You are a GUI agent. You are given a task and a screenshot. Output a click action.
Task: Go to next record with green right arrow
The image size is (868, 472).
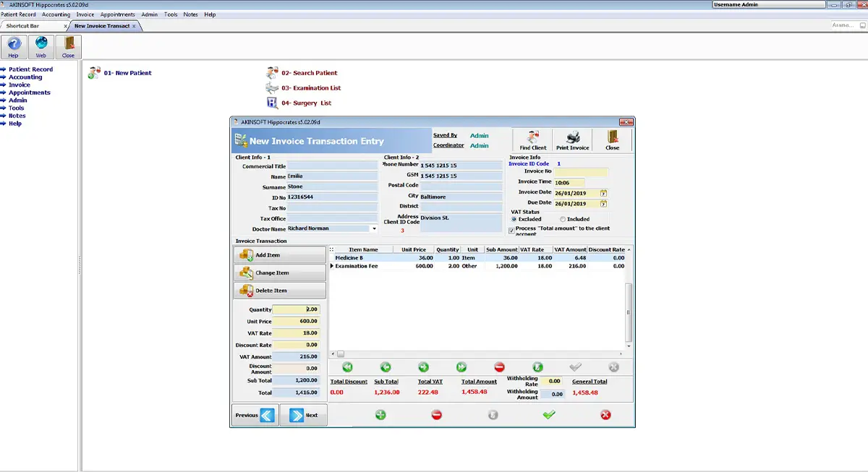(424, 367)
